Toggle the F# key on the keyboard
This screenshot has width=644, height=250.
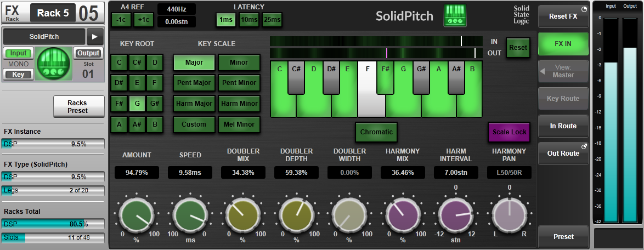[x=386, y=78]
